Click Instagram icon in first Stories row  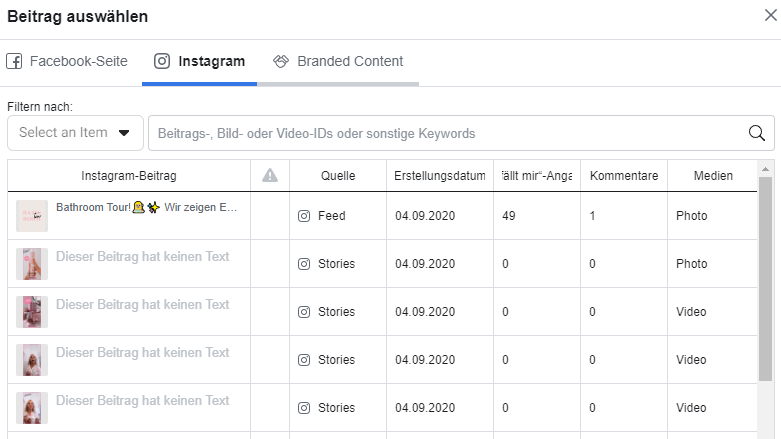(304, 264)
